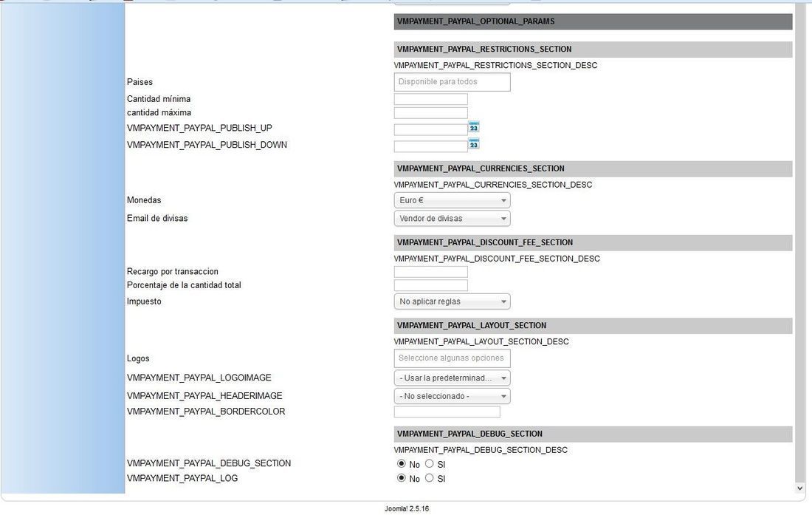The image size is (812, 515).
Task: Click the RESTRICTIONS_SECTION_DESC text
Action: (x=495, y=65)
